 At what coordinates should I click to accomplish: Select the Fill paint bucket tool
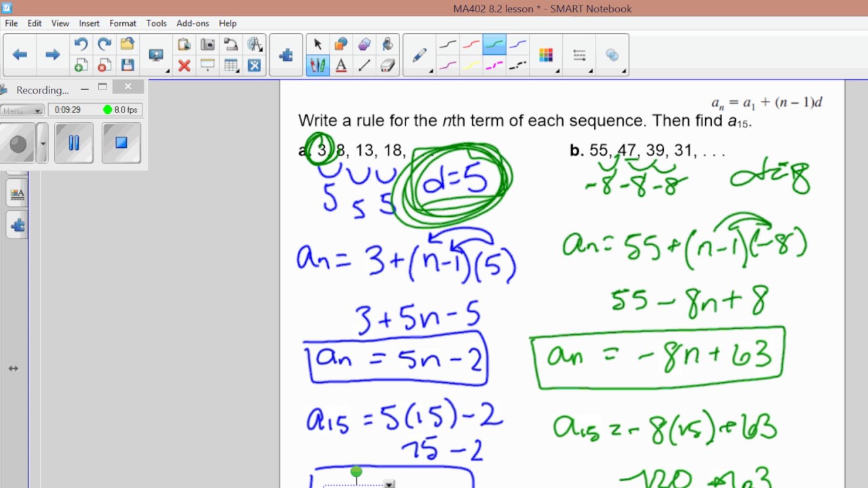tap(387, 44)
